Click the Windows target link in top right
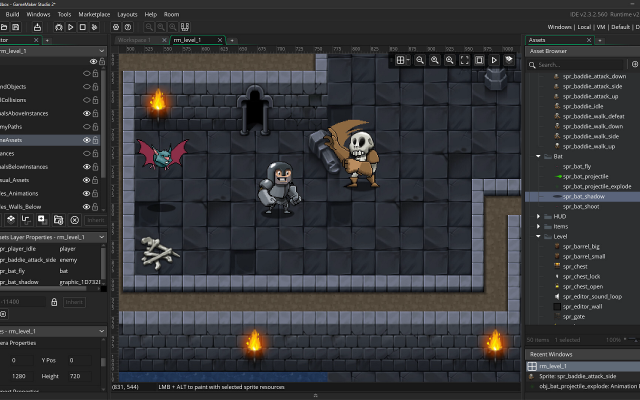640x400 pixels. [x=560, y=27]
